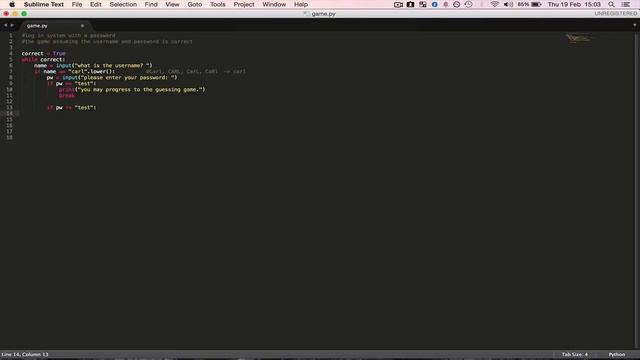This screenshot has width=640, height=360.
Task: Open the Python syntax selector in status bar
Action: 616,354
